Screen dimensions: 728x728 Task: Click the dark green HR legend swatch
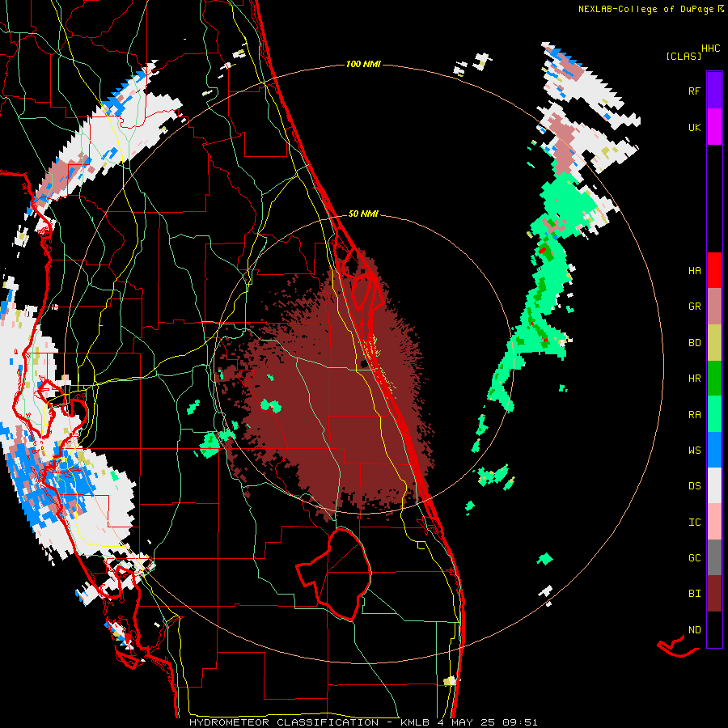point(714,379)
